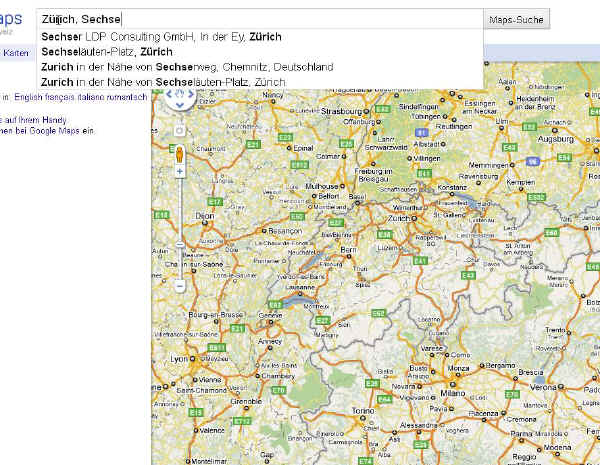Switch language to rumantsch
Screen dimensions: 600x465
[x=127, y=97]
